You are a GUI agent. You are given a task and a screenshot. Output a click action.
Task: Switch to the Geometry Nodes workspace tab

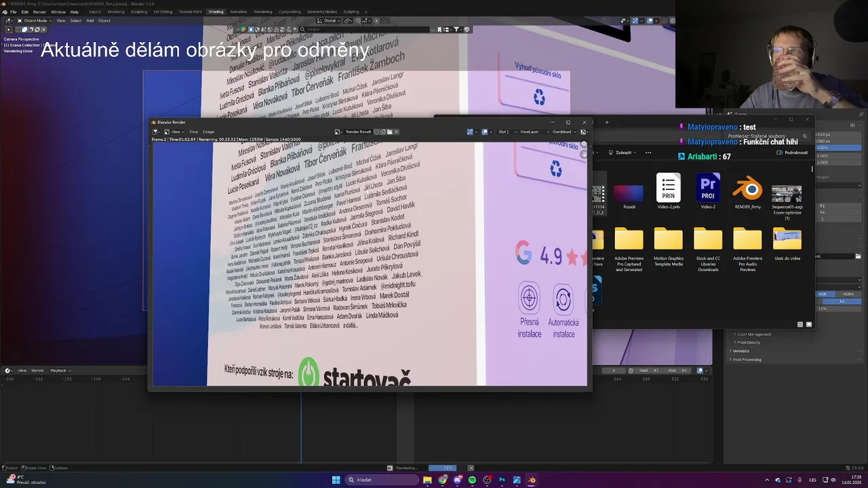322,12
